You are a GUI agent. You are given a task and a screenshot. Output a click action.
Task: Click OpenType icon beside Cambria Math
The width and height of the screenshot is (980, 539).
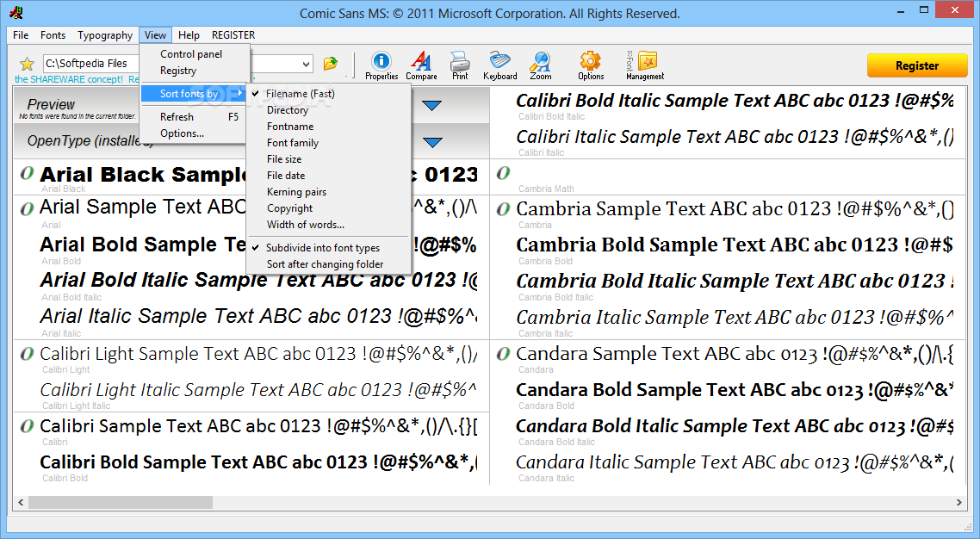[x=503, y=173]
